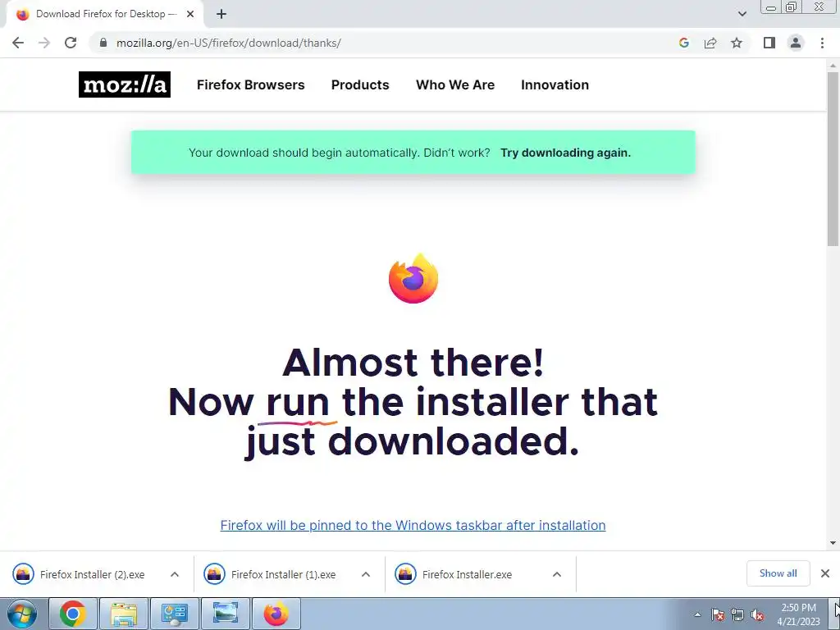Screen dimensions: 840x630
Task: Go back to the previous page
Action: 18,43
